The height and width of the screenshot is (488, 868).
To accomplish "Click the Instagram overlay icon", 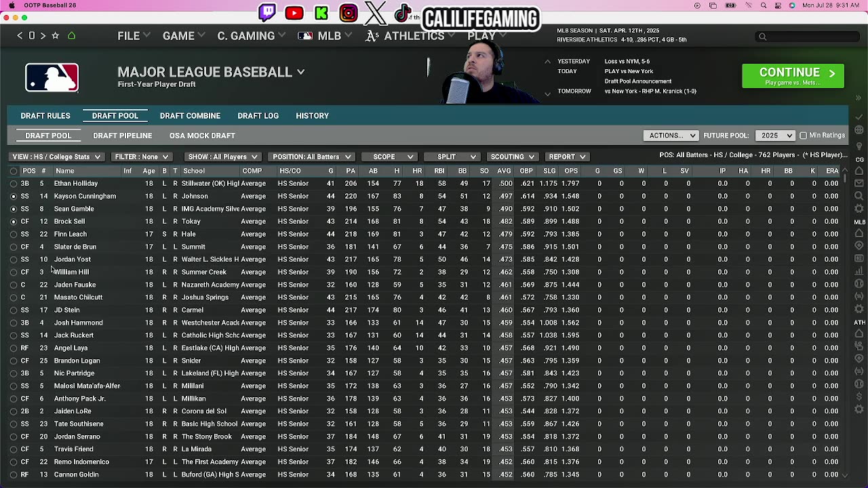I will [349, 13].
